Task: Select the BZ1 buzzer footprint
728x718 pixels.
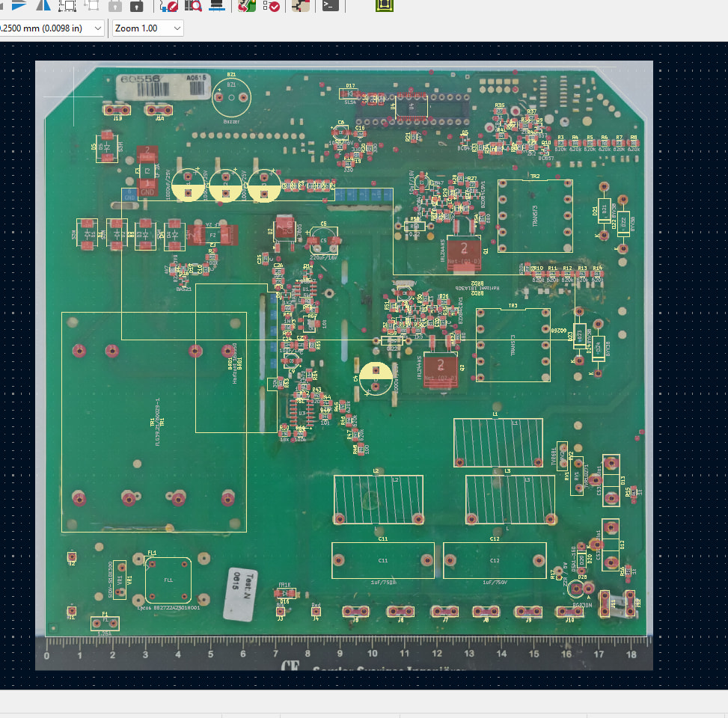Action: pyautogui.click(x=231, y=97)
